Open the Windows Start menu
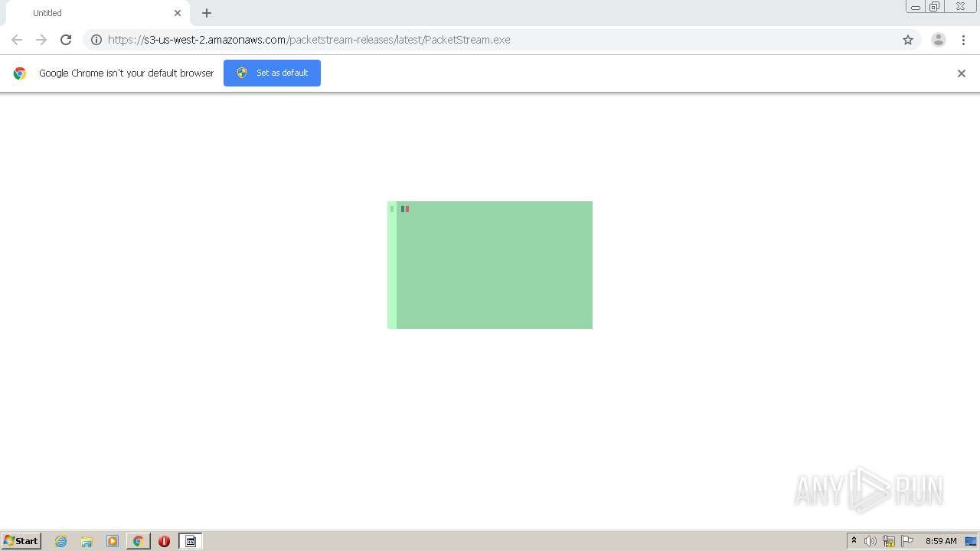Viewport: 980px width, 551px height. [x=21, y=541]
